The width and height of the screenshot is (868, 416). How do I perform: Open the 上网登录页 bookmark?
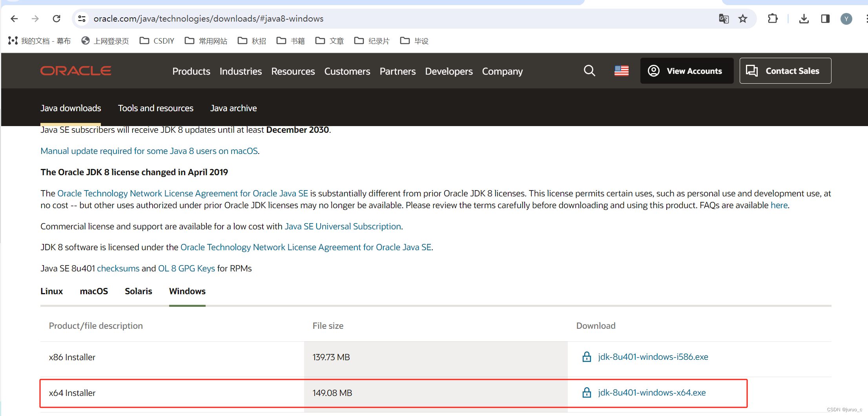click(105, 41)
